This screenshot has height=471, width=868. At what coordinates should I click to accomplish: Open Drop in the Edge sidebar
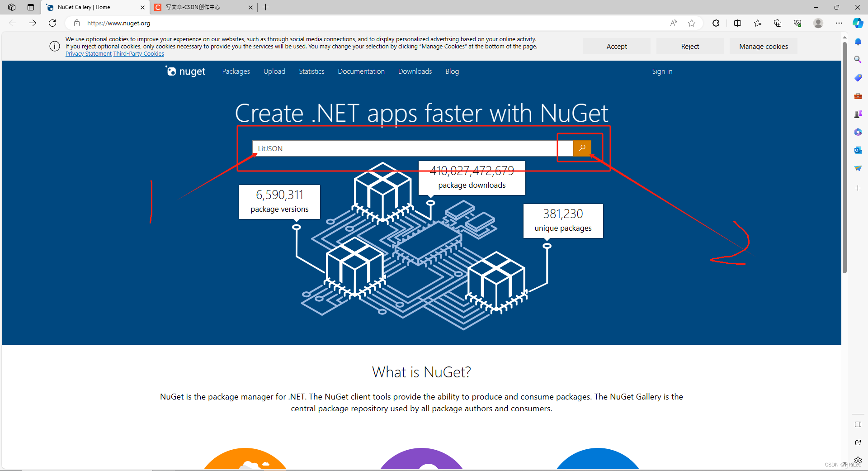[x=858, y=168]
